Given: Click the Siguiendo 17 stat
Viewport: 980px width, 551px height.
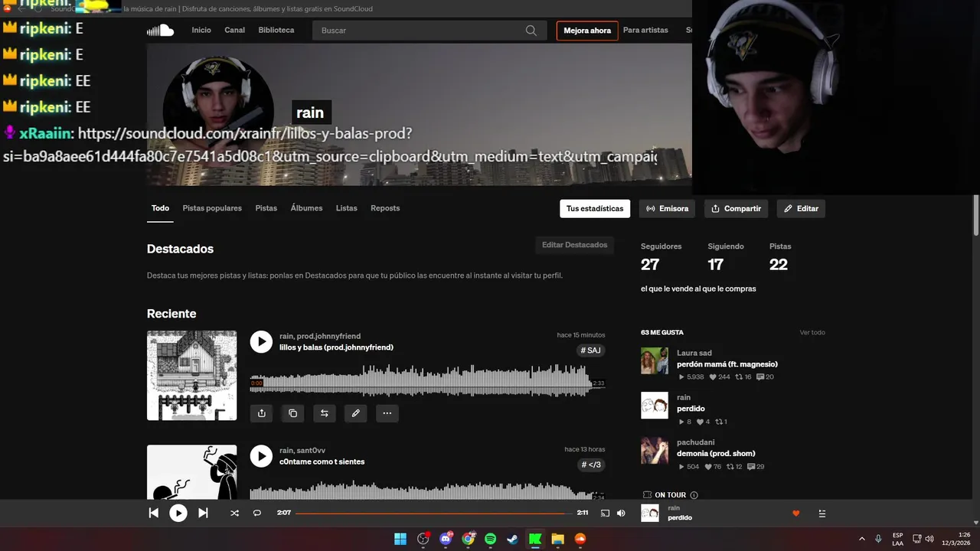Looking at the screenshot, I should coord(725,258).
